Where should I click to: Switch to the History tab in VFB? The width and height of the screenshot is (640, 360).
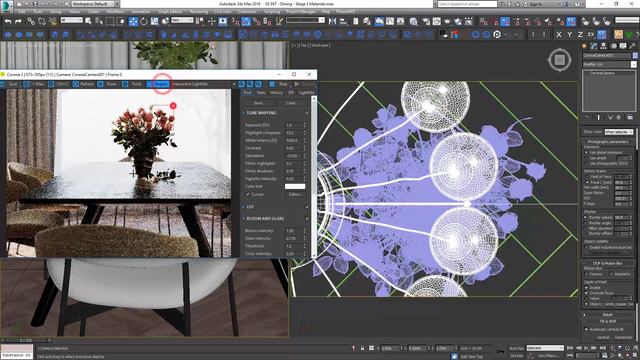[x=276, y=93]
